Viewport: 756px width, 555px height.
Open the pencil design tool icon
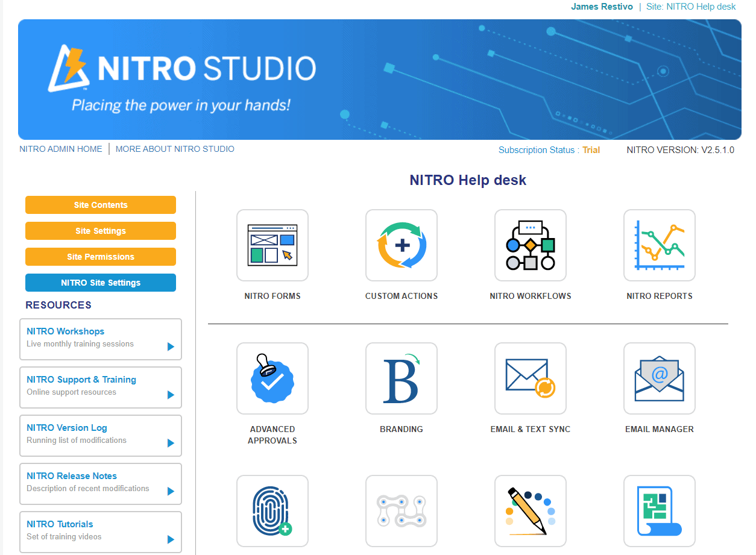pyautogui.click(x=530, y=511)
